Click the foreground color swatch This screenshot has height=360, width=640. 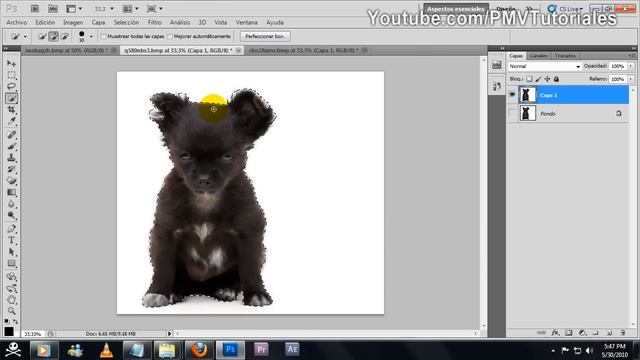coord(9,331)
